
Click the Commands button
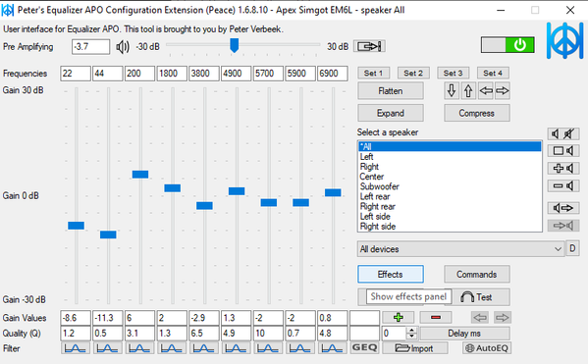[x=477, y=274]
